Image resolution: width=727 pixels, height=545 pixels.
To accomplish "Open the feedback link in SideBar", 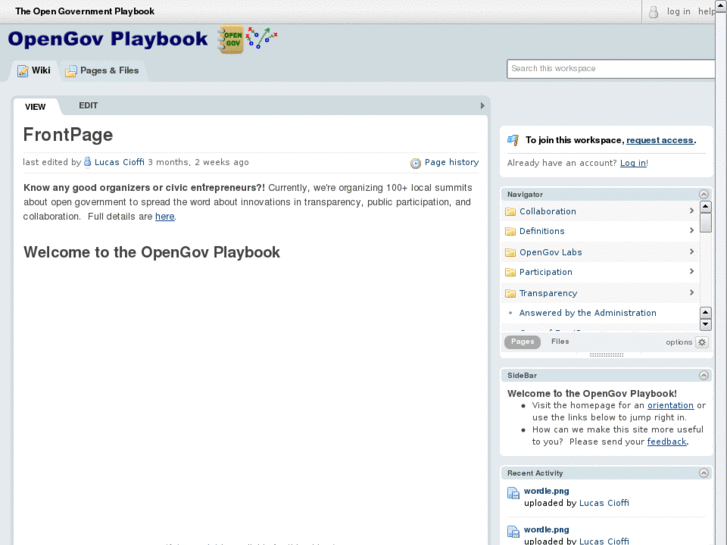I will coord(667,442).
